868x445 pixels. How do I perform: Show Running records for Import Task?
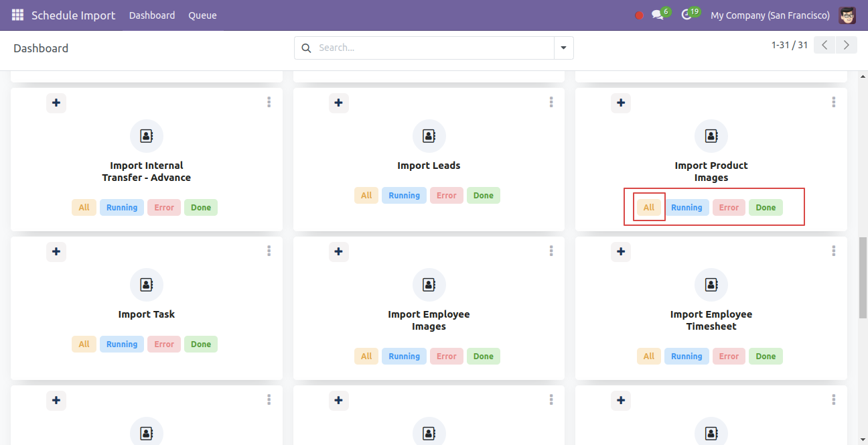122,344
